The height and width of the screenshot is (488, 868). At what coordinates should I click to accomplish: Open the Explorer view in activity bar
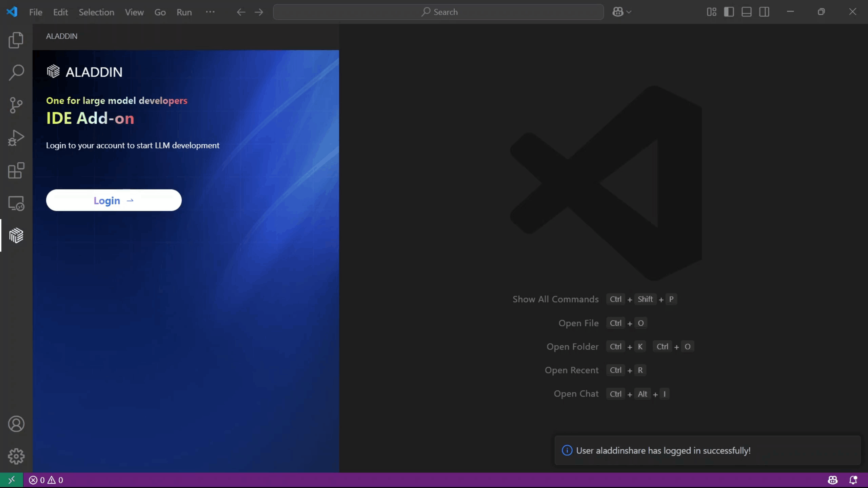[x=16, y=40]
